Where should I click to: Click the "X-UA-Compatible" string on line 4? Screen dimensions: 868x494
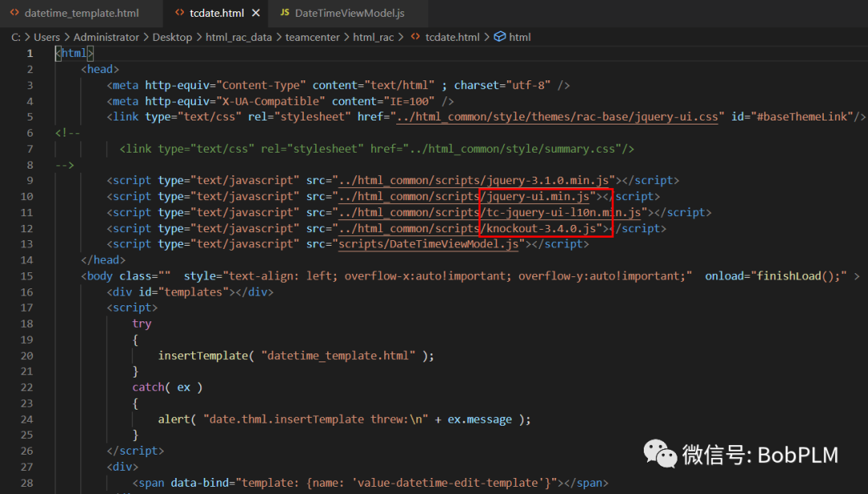271,101
